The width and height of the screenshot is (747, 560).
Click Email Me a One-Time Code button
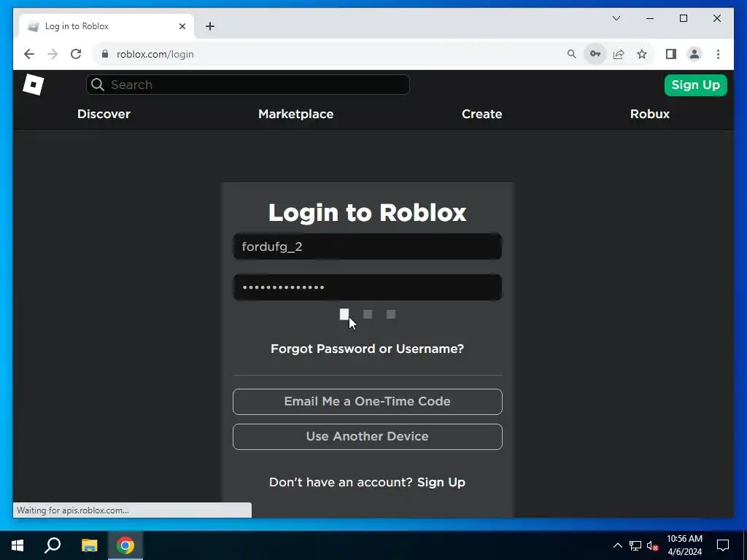click(368, 402)
